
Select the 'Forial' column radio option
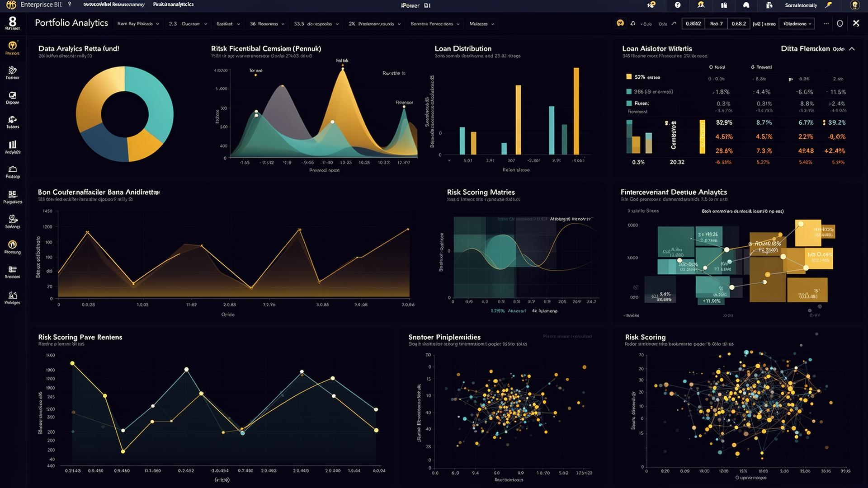[717, 67]
